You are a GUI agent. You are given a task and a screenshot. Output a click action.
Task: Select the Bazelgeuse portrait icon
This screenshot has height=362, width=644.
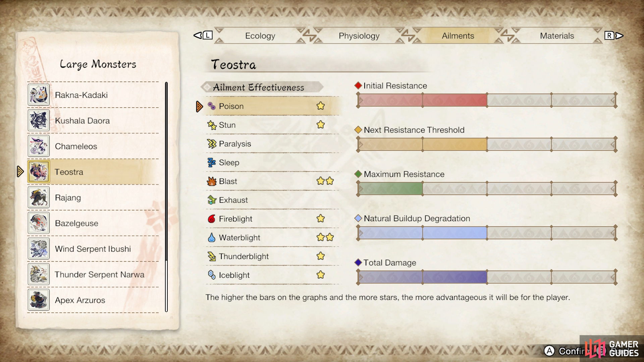tap(39, 223)
